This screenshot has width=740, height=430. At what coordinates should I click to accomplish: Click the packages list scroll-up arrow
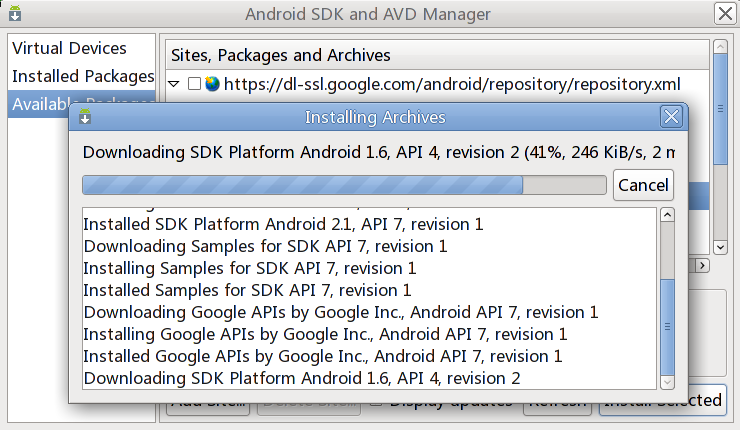(x=720, y=47)
